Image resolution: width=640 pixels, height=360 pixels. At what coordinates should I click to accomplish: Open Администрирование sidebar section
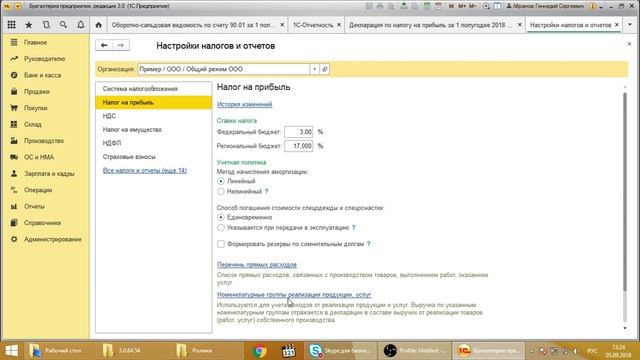click(x=53, y=239)
